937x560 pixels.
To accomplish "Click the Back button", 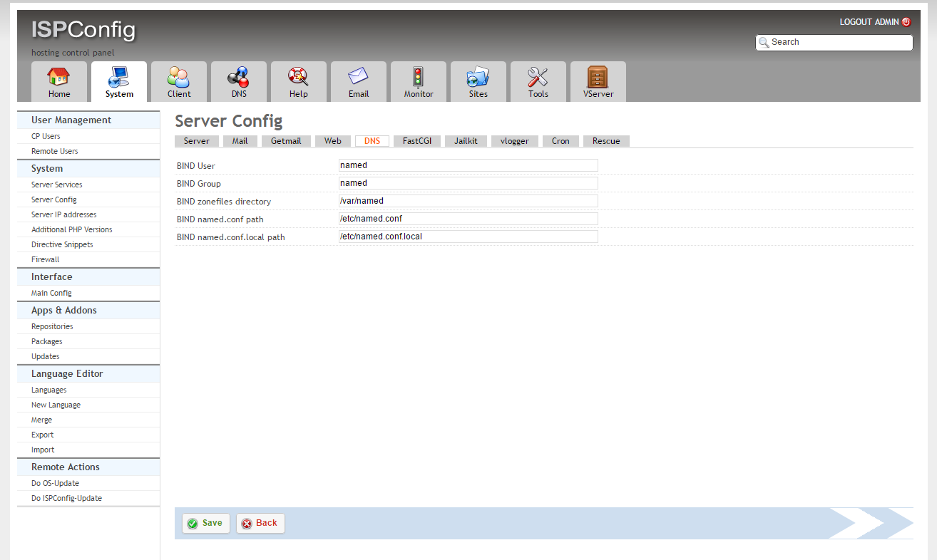I will 260,523.
